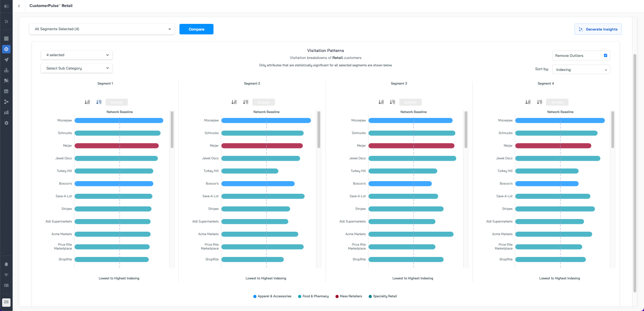Uncheck the Remove Outliers checkbox
644x311 pixels.
click(605, 55)
